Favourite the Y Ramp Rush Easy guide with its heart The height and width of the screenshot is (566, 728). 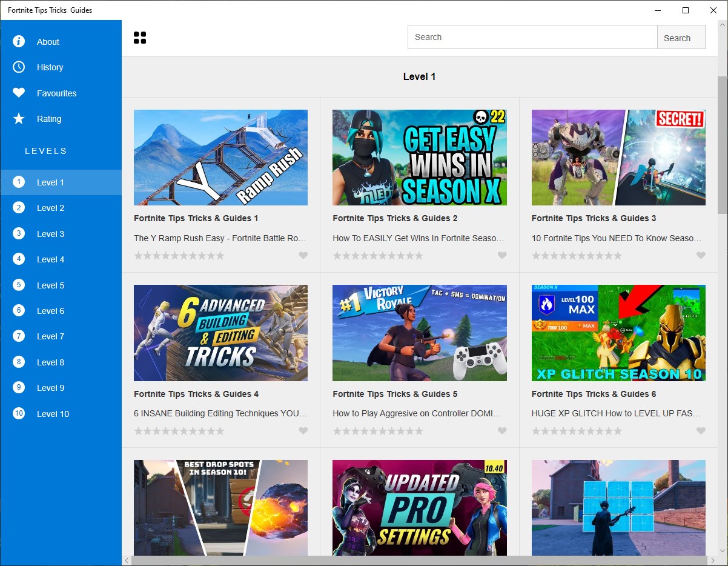coord(303,256)
